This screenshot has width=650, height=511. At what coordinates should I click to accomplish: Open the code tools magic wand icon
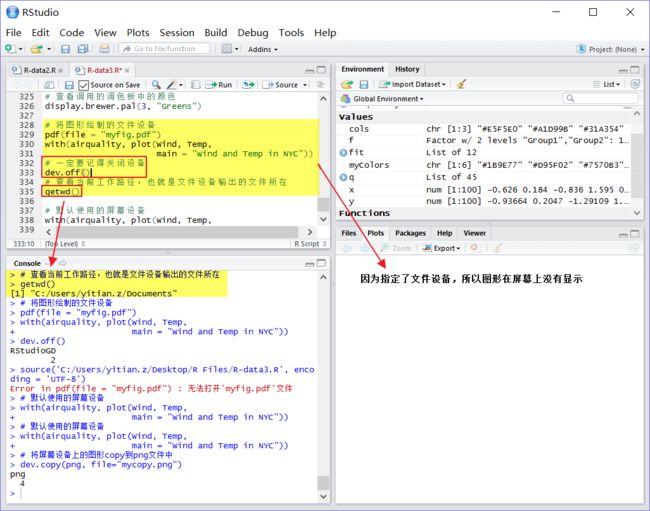pyautogui.click(x=172, y=85)
